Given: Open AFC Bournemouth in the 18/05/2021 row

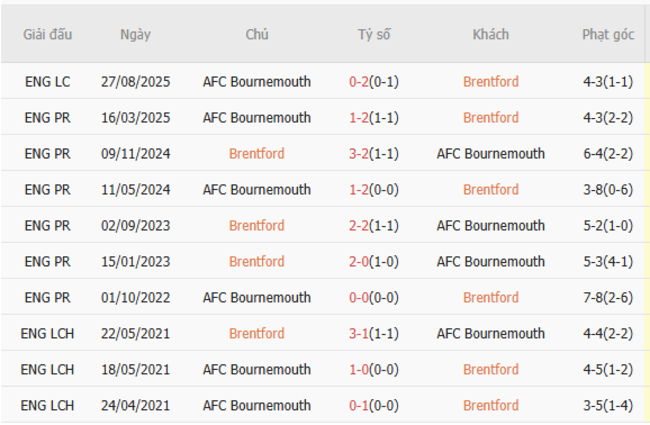Looking at the screenshot, I should click(x=257, y=370).
